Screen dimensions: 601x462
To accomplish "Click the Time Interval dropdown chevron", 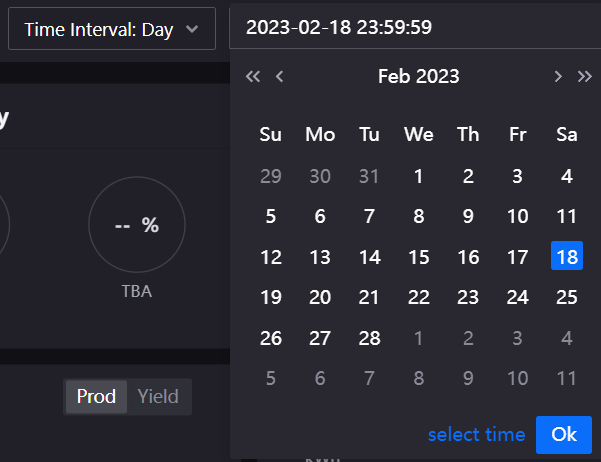I will (x=192, y=30).
